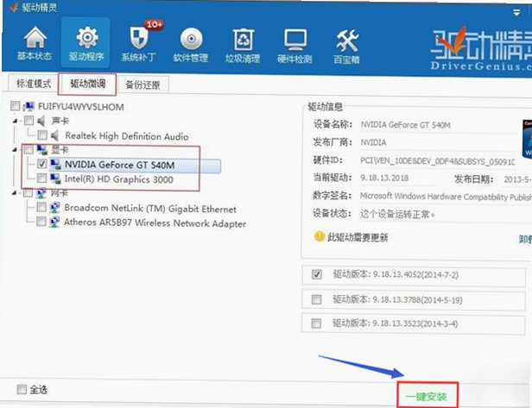Uncheck NVIDIA GeForce GT 540M checkbox

click(41, 164)
